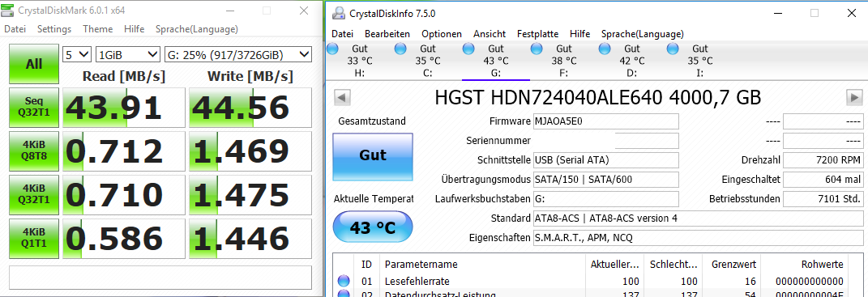This screenshot has width=868, height=297.
Task: Click 4KiB Q32T1 write result 1.475
Action: 250,195
